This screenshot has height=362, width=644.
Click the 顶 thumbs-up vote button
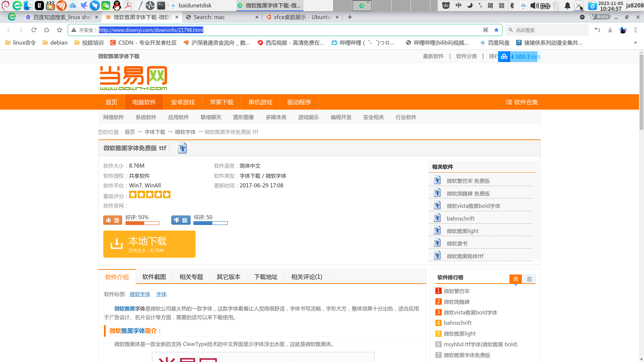coord(113,220)
